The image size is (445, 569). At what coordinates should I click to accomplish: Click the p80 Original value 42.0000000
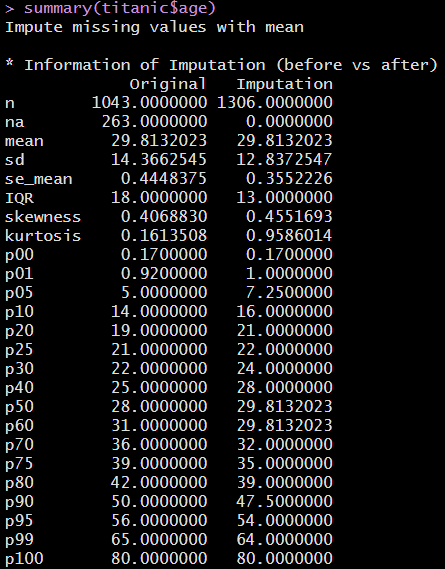pyautogui.click(x=159, y=482)
